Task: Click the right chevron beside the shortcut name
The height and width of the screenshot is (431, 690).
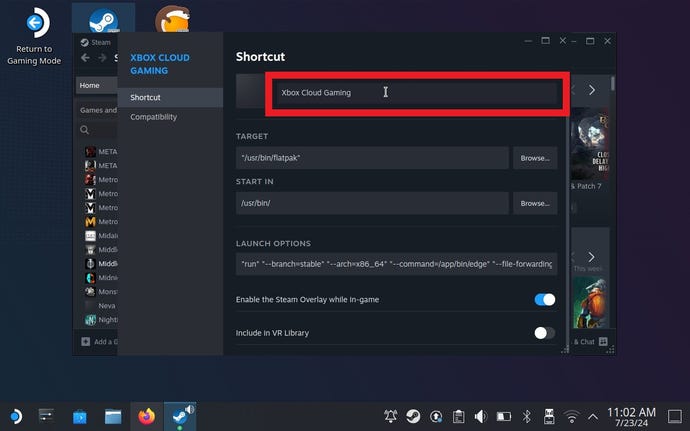Action: coord(592,90)
